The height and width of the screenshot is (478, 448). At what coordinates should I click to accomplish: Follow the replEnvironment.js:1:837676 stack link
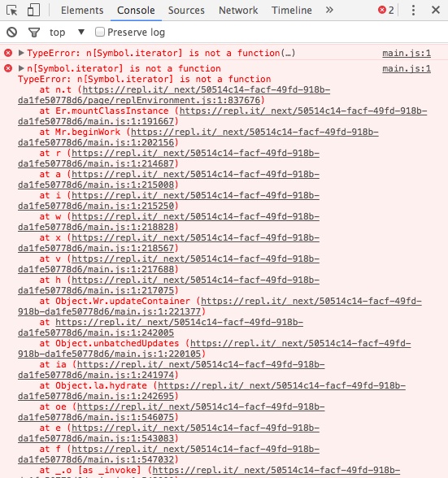tap(174, 95)
